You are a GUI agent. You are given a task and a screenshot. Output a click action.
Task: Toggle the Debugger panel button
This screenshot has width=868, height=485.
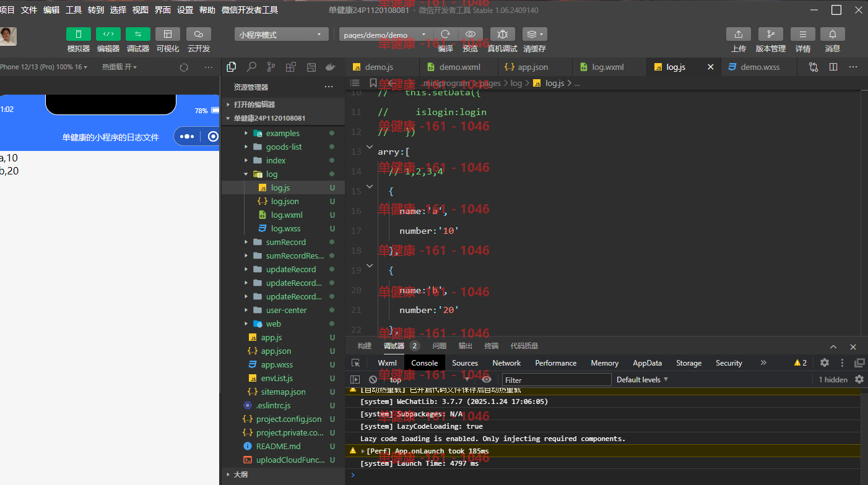(138, 35)
